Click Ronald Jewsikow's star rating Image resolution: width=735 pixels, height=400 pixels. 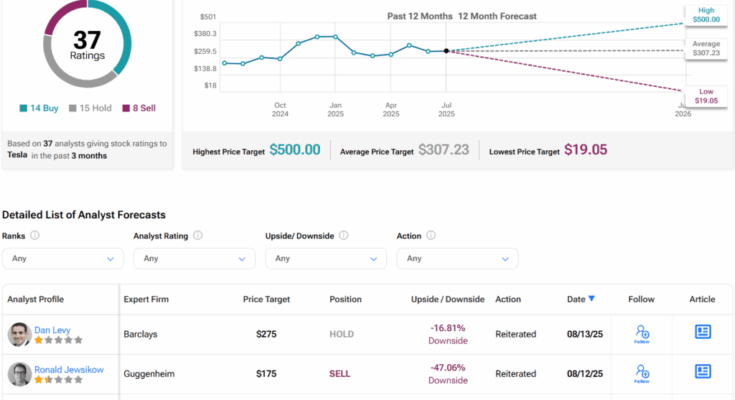[59, 380]
